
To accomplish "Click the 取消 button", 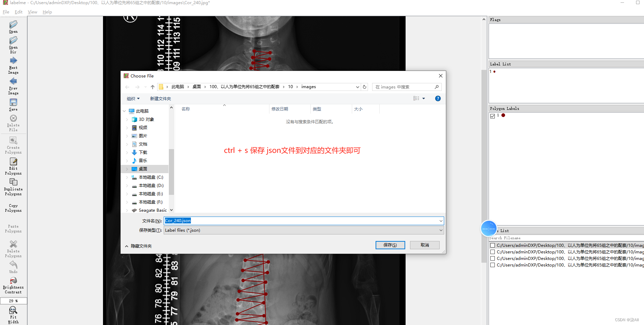I will tap(425, 245).
